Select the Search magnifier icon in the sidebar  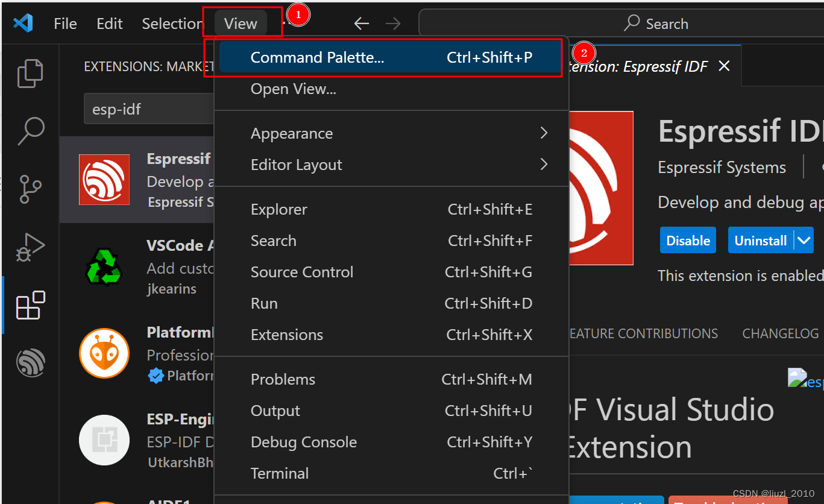[30, 131]
